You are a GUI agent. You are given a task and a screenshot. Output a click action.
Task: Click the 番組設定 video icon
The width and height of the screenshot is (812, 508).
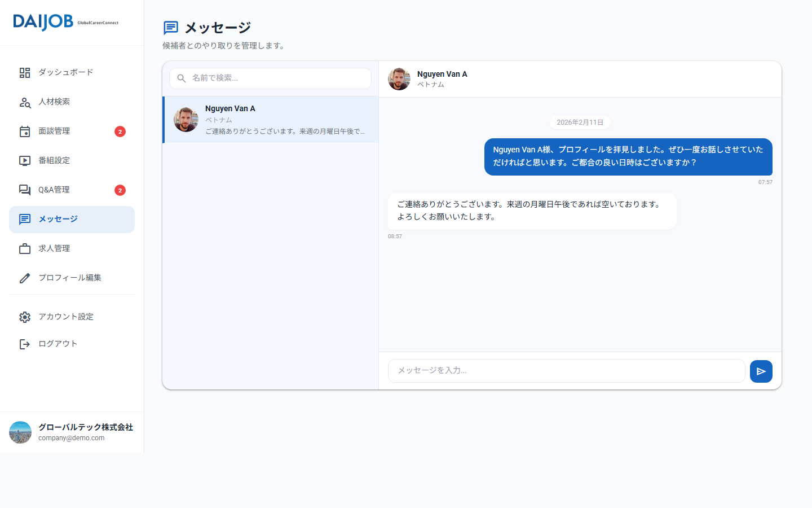tap(25, 160)
